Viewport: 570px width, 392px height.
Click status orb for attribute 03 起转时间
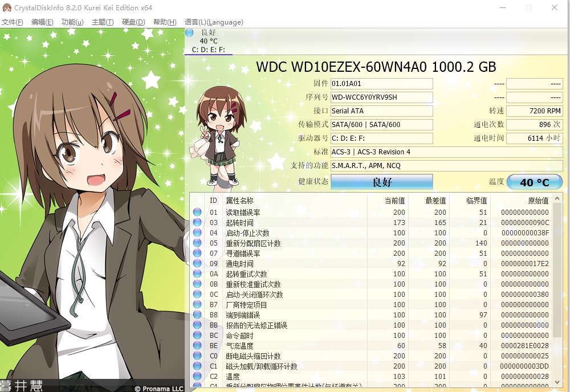[x=197, y=222]
